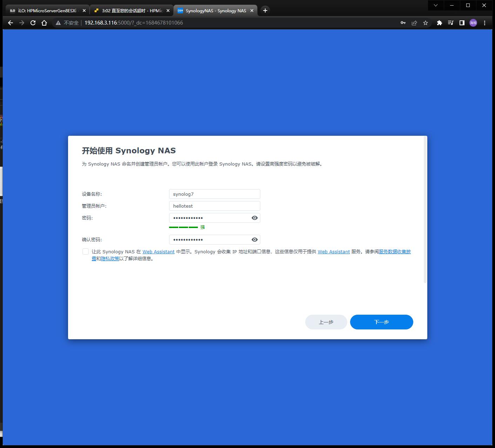Image resolution: width=495 pixels, height=448 pixels.
Task: Toggle the browser side panel icon
Action: click(x=462, y=23)
